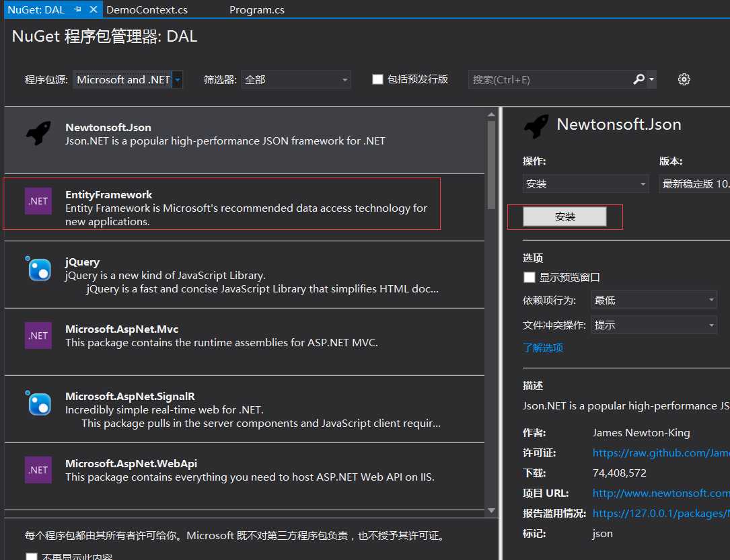The image size is (730, 560).
Task: Select the Newtonsoft.Json package row
Action: (244, 140)
